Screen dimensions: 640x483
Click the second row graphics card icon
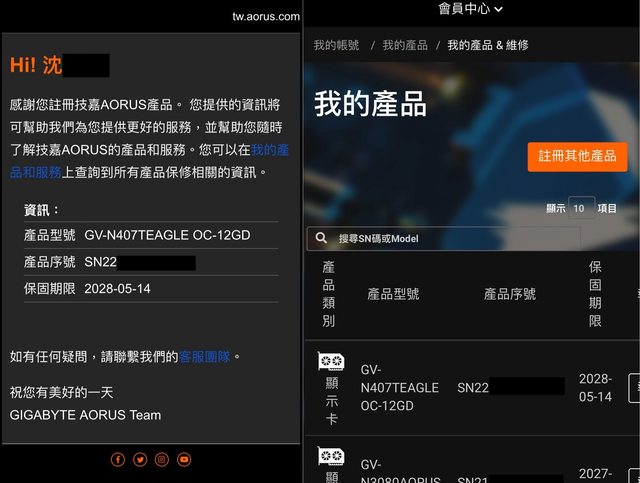(x=331, y=457)
